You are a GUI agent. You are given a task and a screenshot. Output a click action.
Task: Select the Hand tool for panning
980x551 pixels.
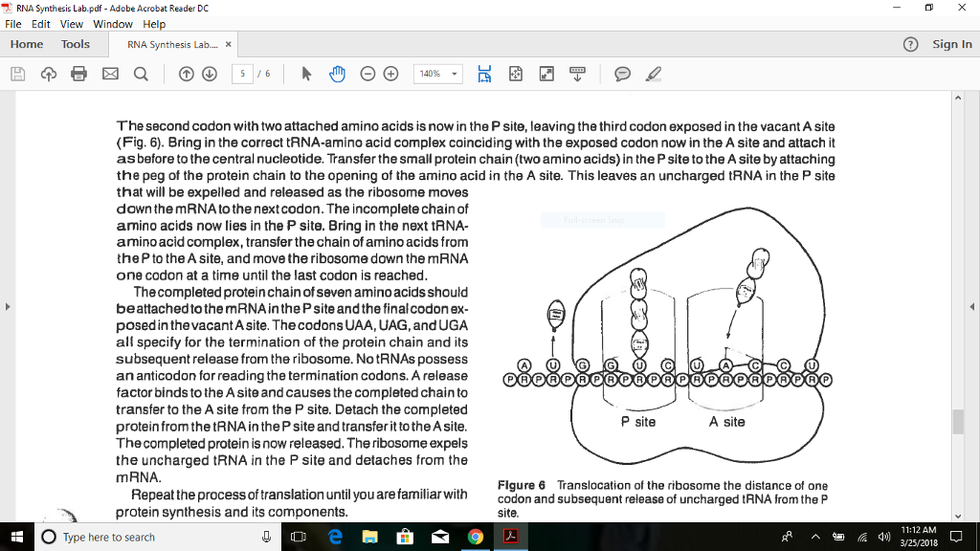337,74
